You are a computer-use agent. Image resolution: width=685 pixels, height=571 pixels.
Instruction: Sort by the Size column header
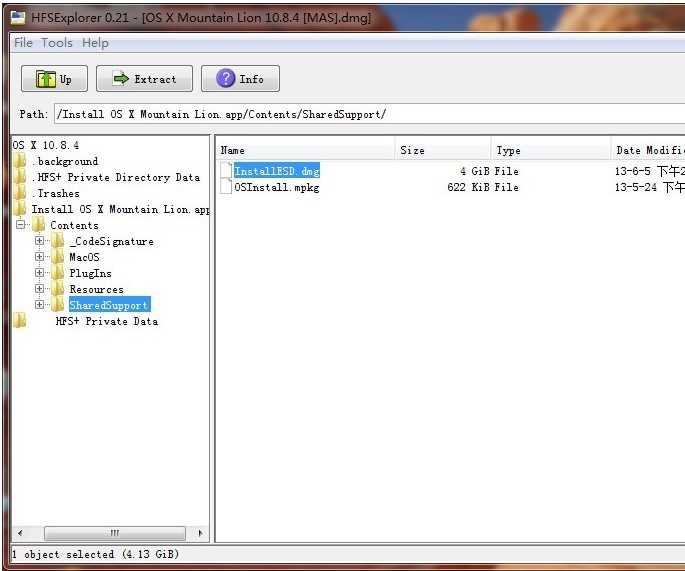[x=443, y=150]
